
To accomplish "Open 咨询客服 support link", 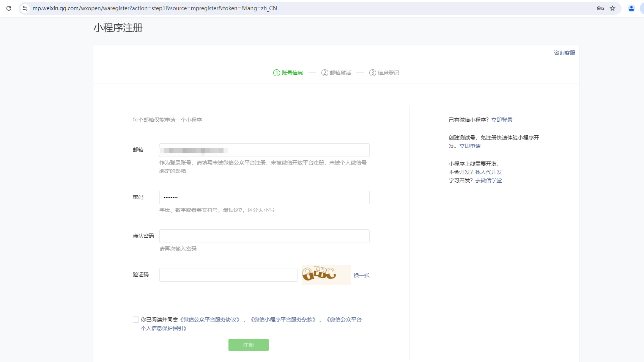I will coord(564,53).
